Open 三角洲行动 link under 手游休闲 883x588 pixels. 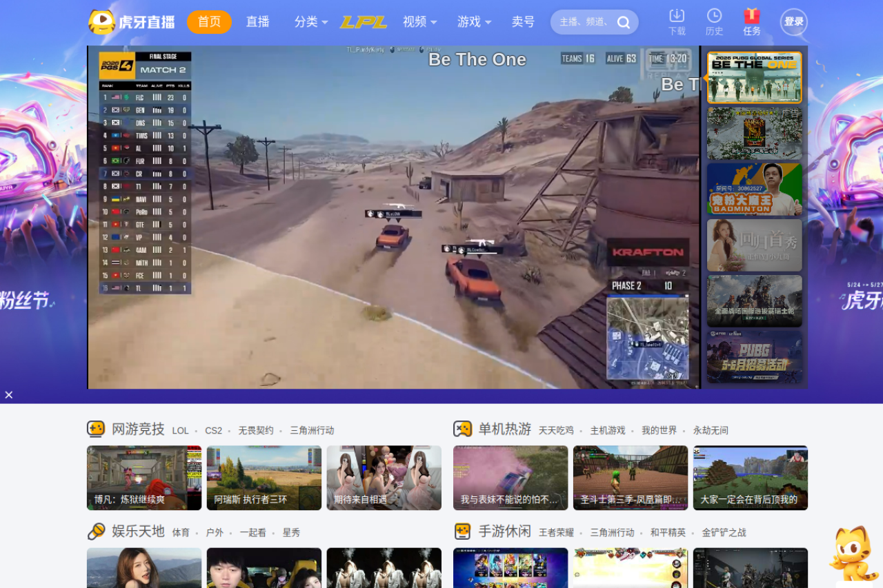pyautogui.click(x=613, y=533)
